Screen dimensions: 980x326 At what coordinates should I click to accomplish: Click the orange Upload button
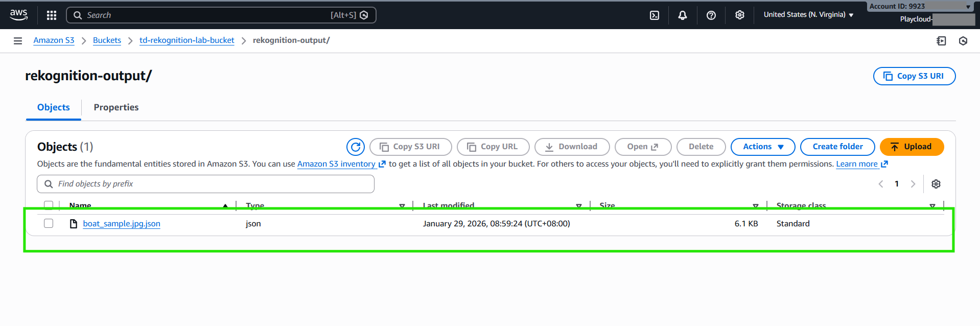point(912,147)
